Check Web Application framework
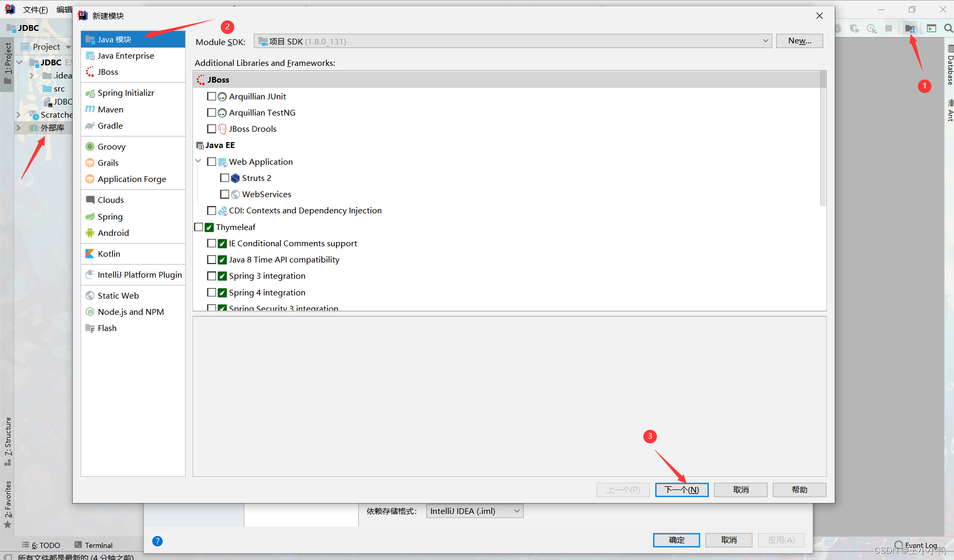The image size is (954, 560). [211, 162]
